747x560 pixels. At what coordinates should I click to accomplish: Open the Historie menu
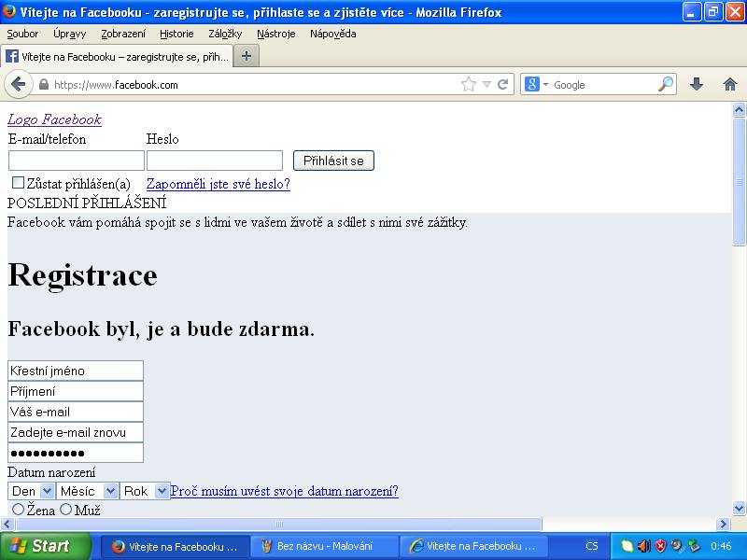(176, 34)
